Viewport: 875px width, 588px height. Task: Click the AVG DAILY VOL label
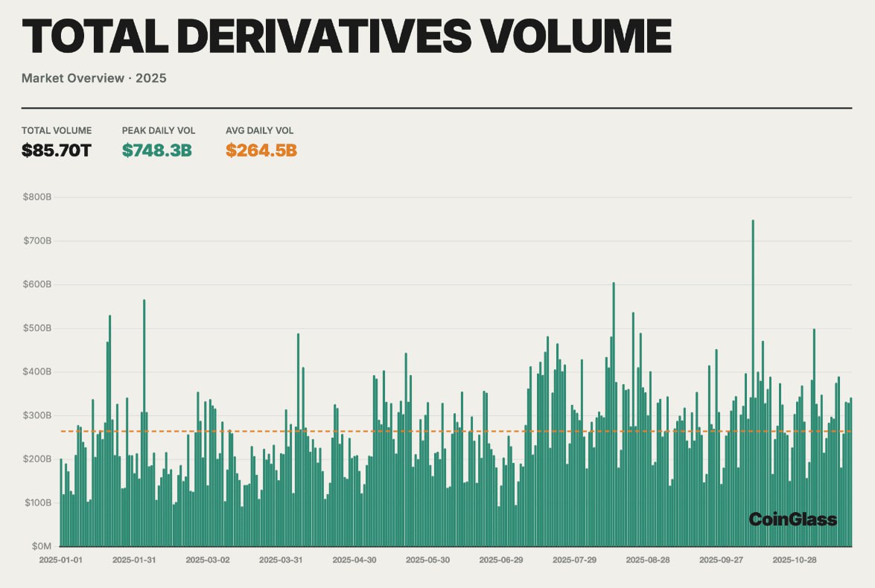pos(260,130)
